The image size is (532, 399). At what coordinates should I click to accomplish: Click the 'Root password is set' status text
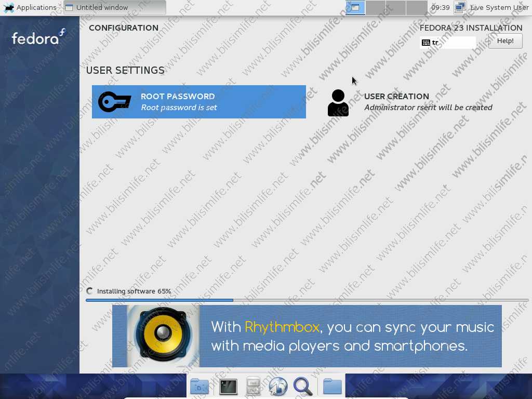(x=179, y=108)
